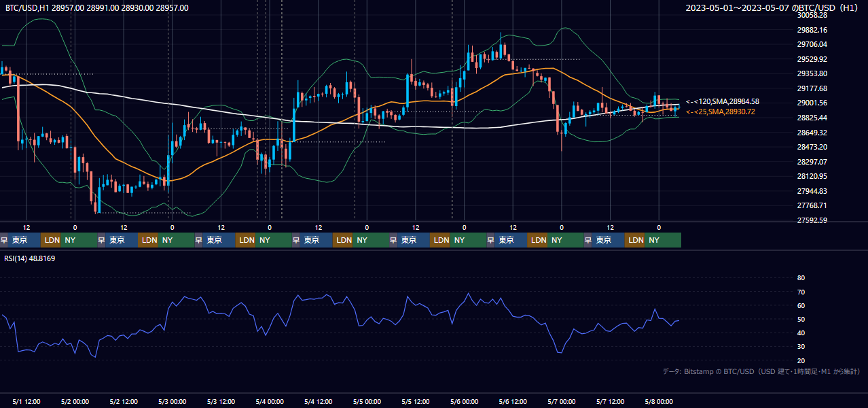The image size is (868, 408).
Task: Click the 5/6 00:00 date label
Action: pyautogui.click(x=465, y=402)
